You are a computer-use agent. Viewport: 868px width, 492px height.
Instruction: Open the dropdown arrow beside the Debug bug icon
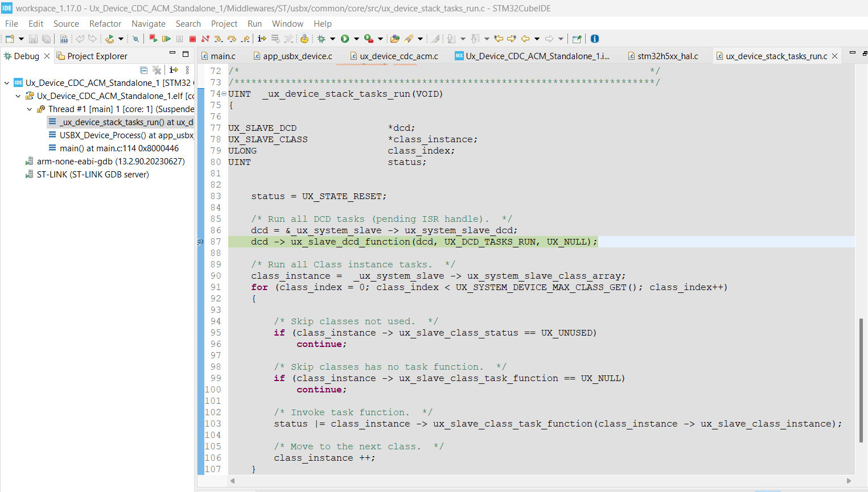pos(333,39)
